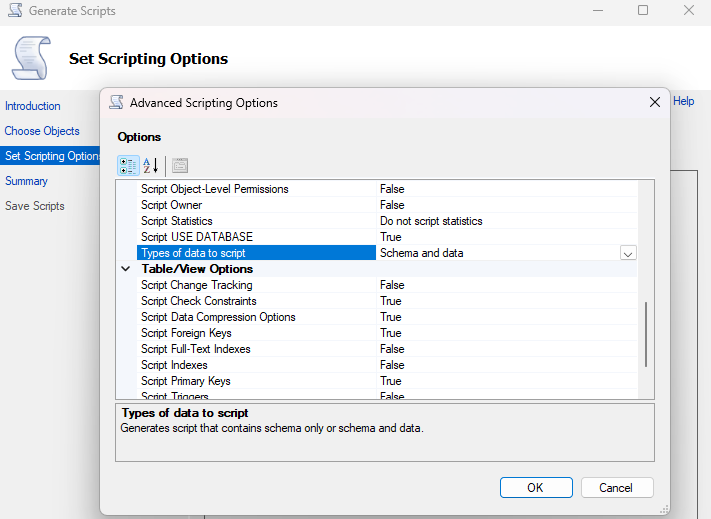711x519 pixels.
Task: Open the 'Schema and data' dropdown arrow
Action: pyautogui.click(x=628, y=253)
